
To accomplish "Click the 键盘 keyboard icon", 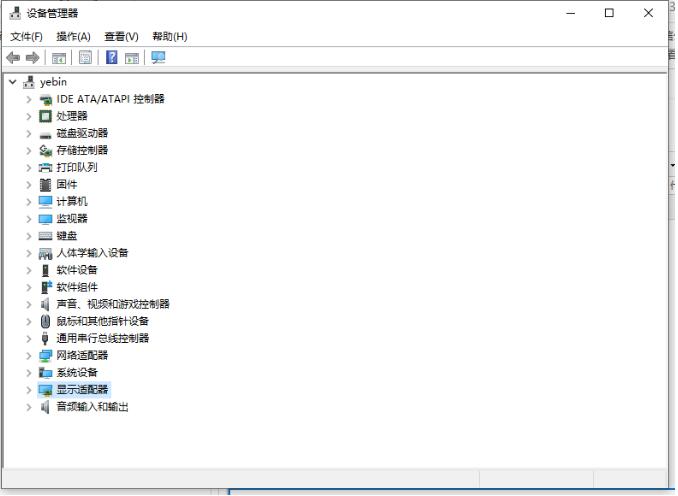I will (x=45, y=236).
